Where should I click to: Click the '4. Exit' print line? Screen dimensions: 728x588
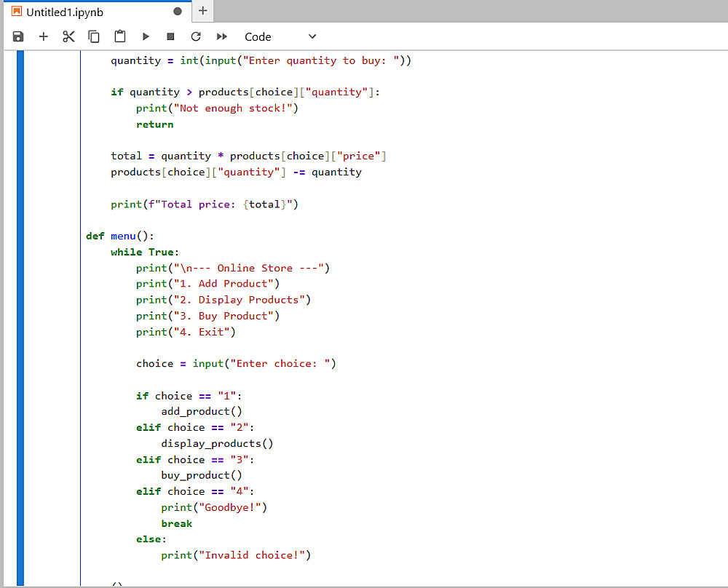pyautogui.click(x=186, y=333)
